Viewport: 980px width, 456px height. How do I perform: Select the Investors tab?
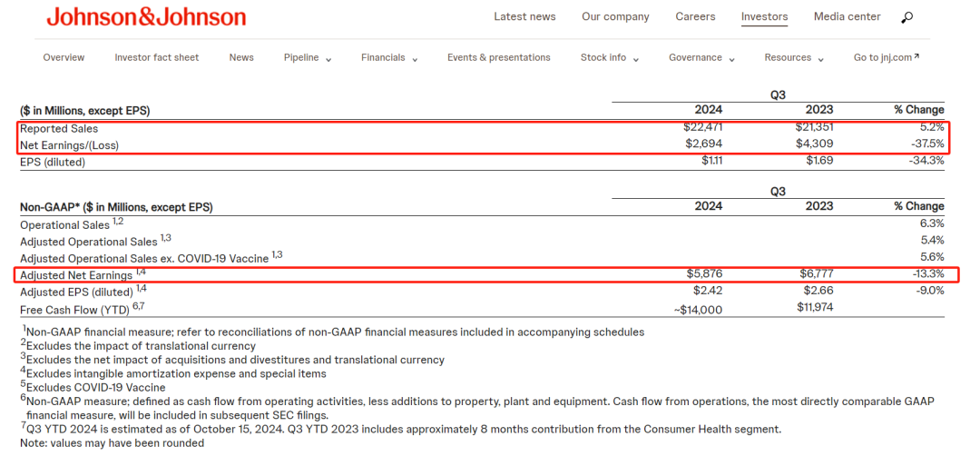tap(764, 17)
